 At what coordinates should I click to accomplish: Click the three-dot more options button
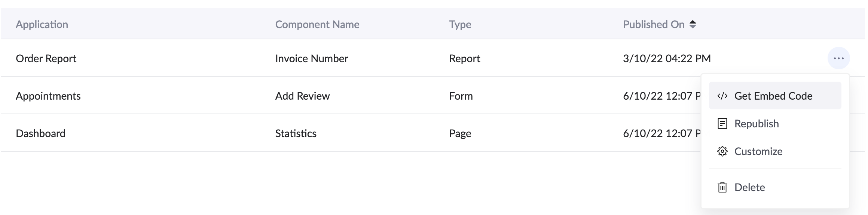[838, 58]
